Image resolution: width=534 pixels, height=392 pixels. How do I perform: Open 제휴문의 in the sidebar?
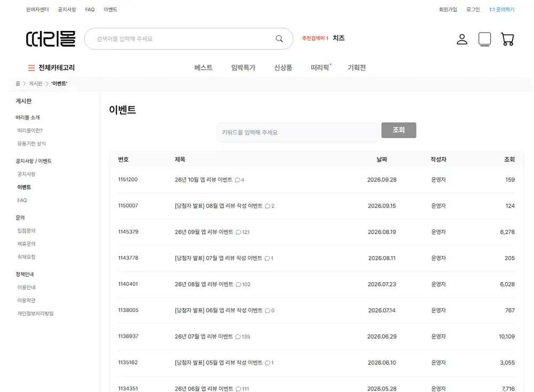pyautogui.click(x=26, y=244)
